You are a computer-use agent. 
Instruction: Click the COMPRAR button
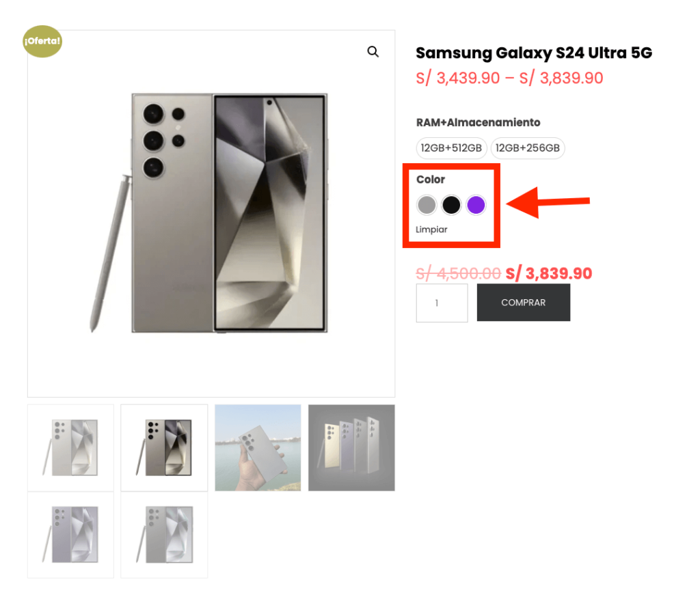coord(523,303)
